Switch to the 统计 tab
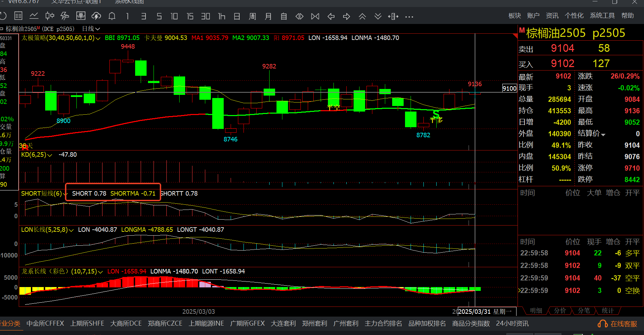Image resolution: width=644 pixels, height=335 pixels. (608, 311)
